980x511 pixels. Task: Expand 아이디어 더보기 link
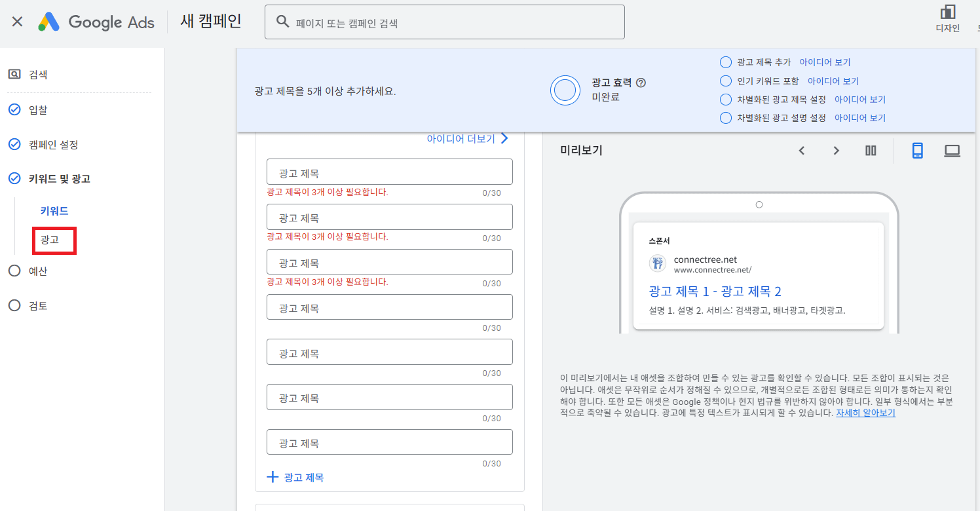pos(461,139)
